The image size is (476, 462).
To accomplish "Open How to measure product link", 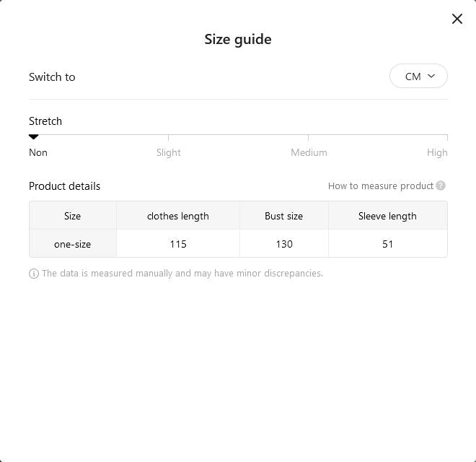I will tap(381, 186).
